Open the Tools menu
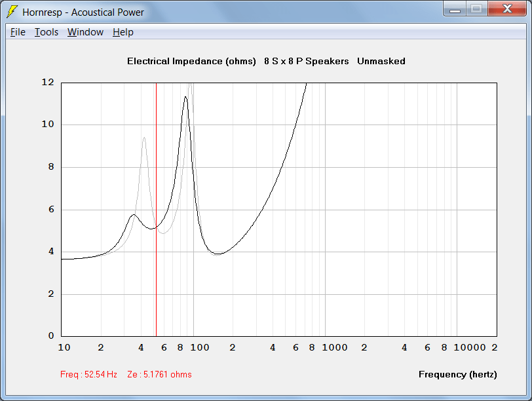The image size is (532, 401). (47, 32)
